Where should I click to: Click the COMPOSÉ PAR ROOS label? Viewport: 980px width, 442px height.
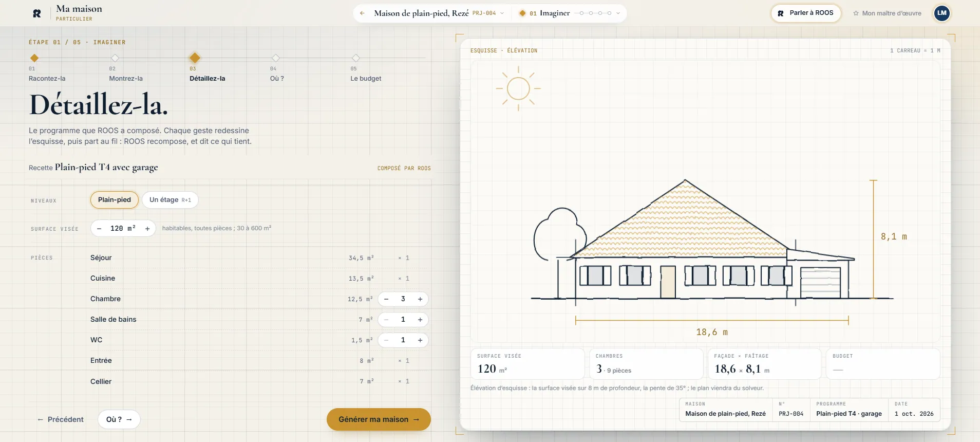(x=404, y=168)
